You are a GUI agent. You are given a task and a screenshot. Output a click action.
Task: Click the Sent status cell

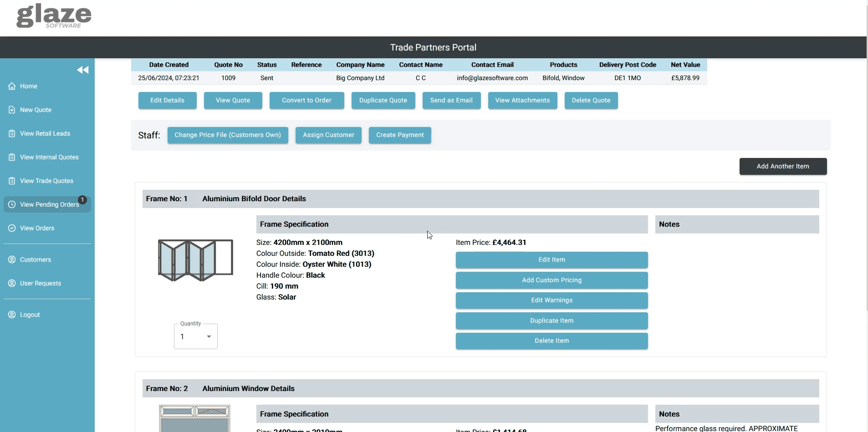pos(267,78)
